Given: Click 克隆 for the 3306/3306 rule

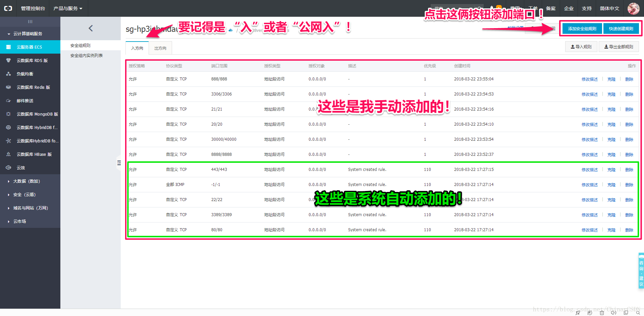Looking at the screenshot, I should click(611, 94).
